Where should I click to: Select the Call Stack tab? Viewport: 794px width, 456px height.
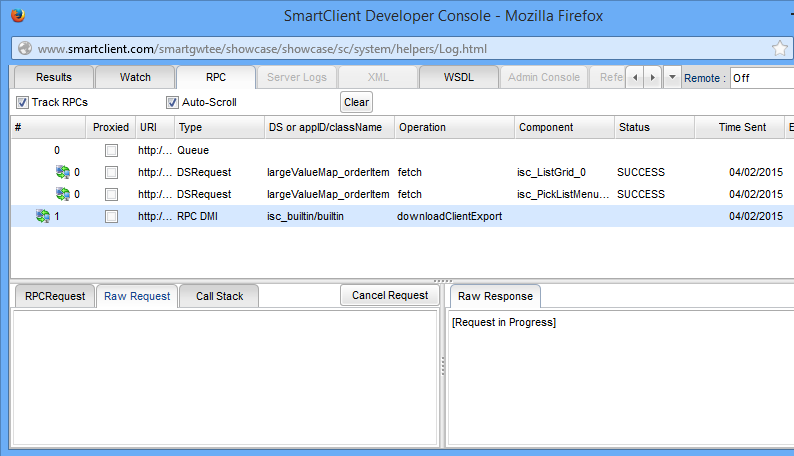click(x=218, y=296)
